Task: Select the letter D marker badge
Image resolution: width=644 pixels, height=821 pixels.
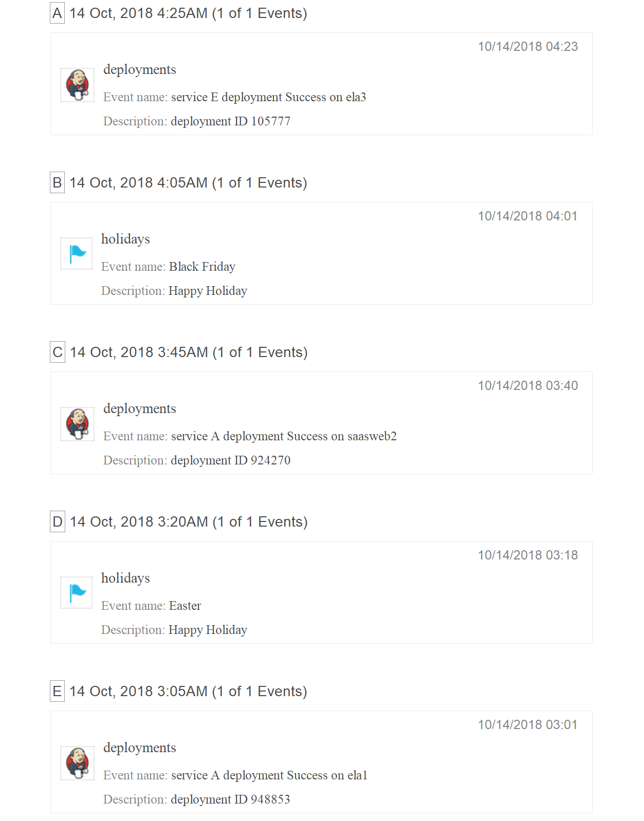Action: coord(58,522)
